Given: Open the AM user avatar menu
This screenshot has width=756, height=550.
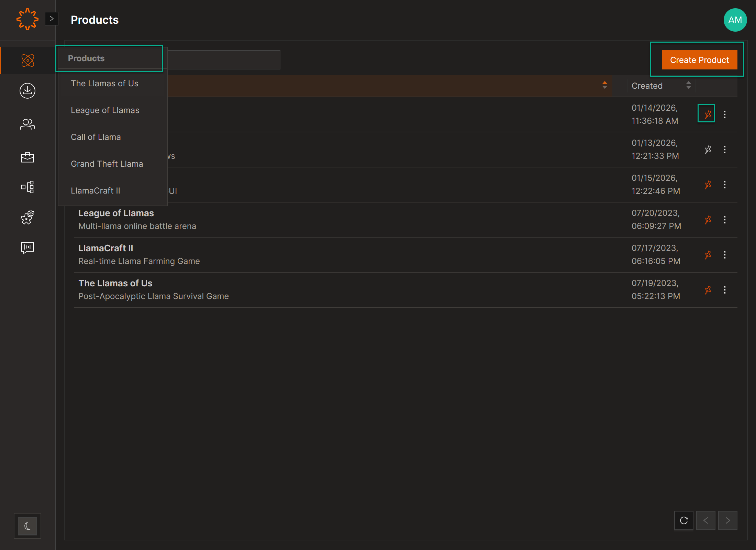Looking at the screenshot, I should [735, 20].
